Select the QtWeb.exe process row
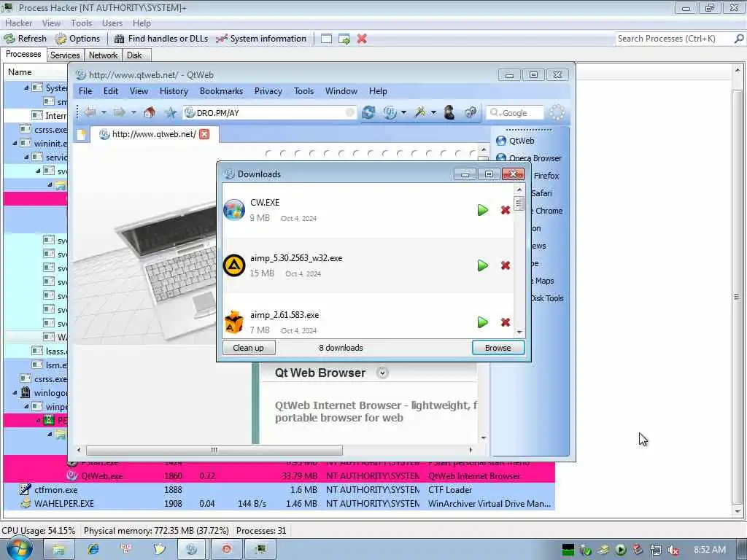Viewport: 747px width, 560px height. pyautogui.click(x=279, y=475)
